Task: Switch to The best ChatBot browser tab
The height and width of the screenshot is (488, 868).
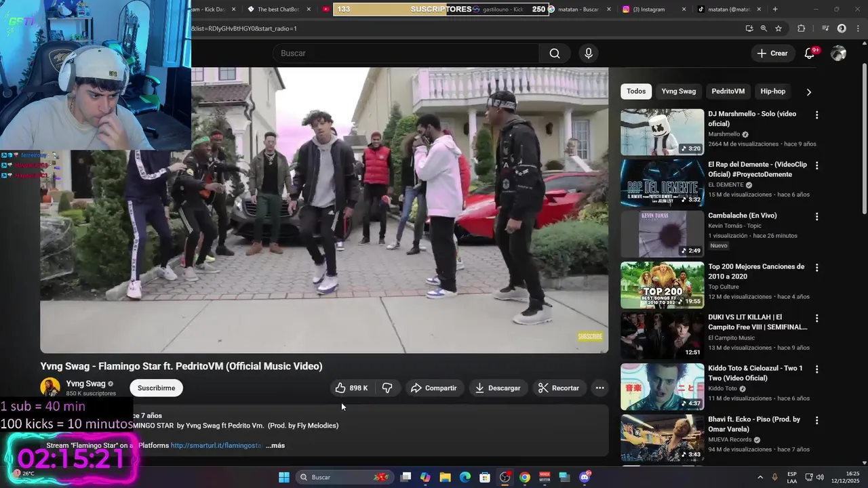Action: [279, 9]
